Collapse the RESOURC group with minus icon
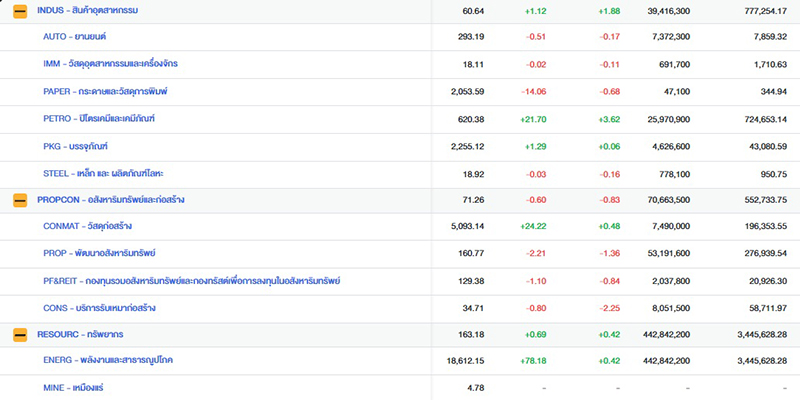The image size is (800, 400). [19, 334]
